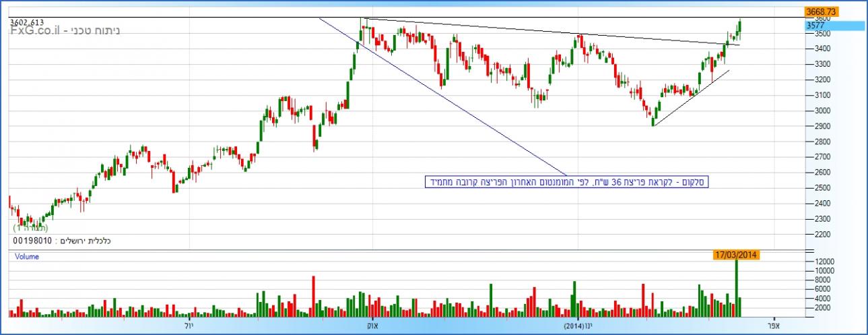Click the יול month label on time axis

click(188, 326)
